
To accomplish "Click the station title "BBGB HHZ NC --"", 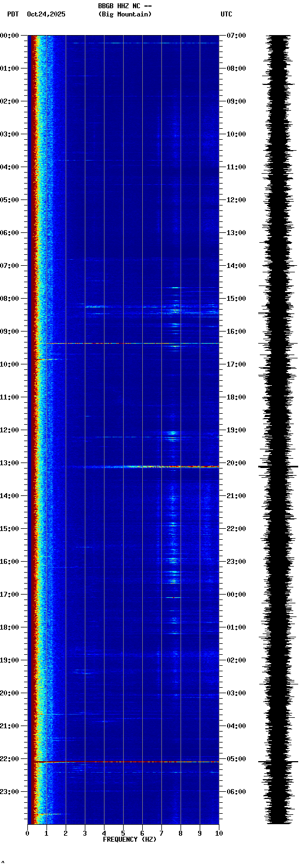I will (125, 6).
